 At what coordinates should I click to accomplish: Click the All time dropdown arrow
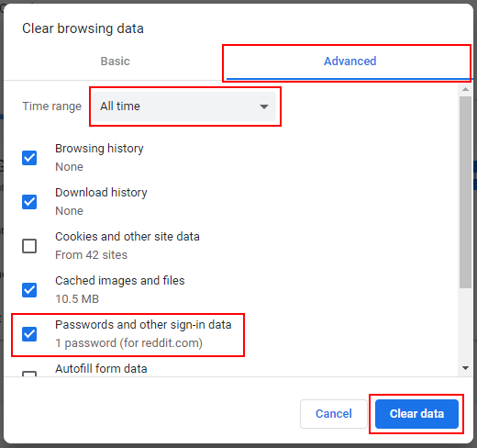click(264, 106)
